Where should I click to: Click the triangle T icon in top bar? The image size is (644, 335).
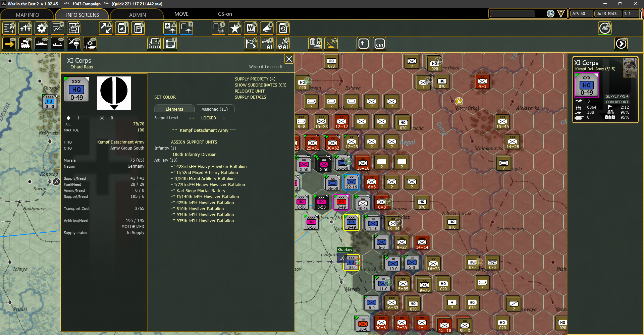[561, 14]
